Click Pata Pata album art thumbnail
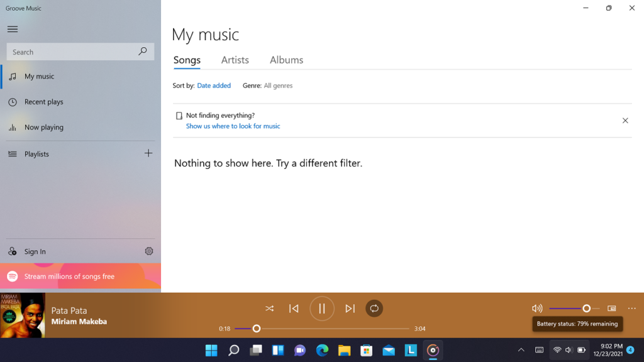 click(23, 315)
